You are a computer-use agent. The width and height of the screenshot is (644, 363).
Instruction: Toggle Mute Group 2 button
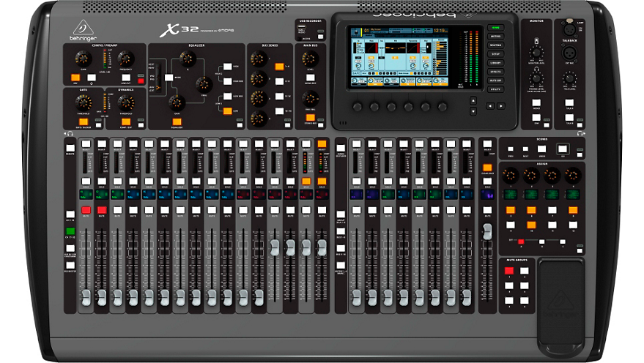(x=525, y=271)
